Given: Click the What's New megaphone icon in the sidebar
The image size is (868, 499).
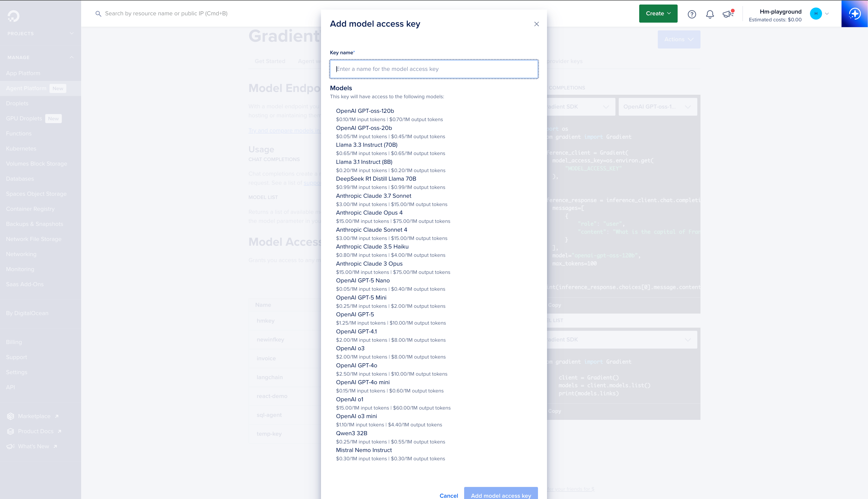Looking at the screenshot, I should pos(11,446).
